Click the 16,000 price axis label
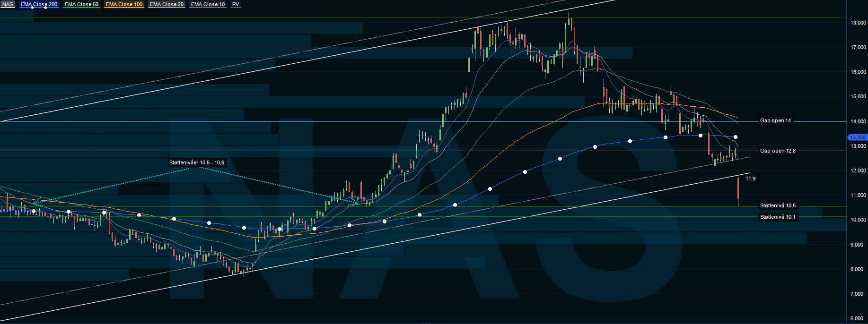The height and width of the screenshot is (324, 868). [x=858, y=72]
